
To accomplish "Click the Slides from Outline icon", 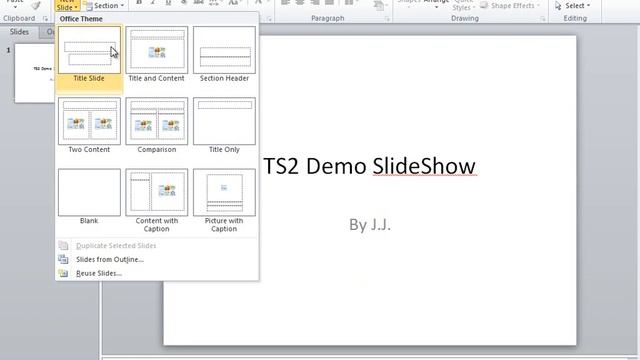I will (63, 259).
